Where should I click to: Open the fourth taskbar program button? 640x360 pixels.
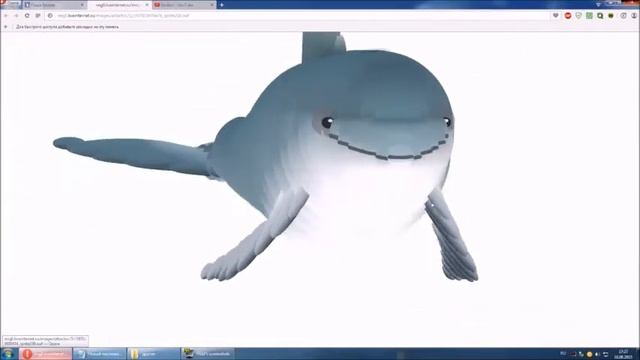(x=207, y=354)
